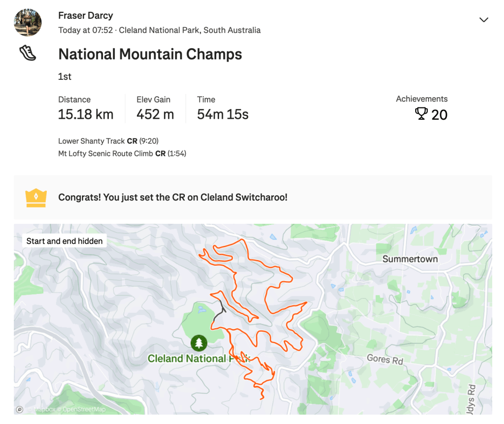Click the Gores Rd label on the map
This screenshot has width=504, height=424.
tap(385, 359)
